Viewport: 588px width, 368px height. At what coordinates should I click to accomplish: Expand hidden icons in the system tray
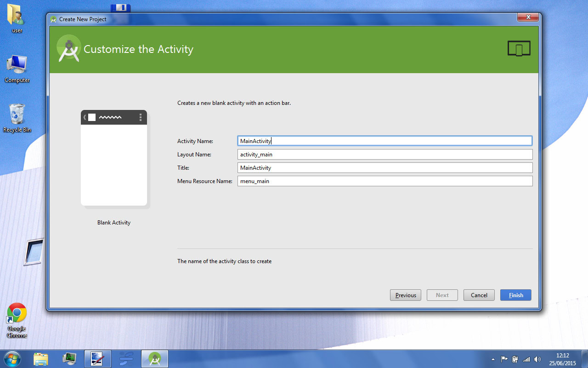(x=493, y=359)
